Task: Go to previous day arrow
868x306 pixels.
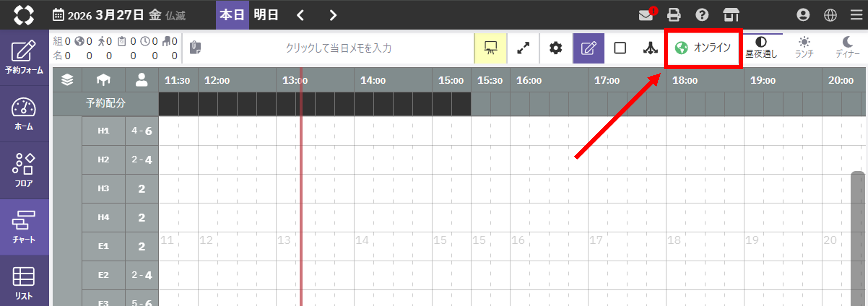Action: [300, 15]
